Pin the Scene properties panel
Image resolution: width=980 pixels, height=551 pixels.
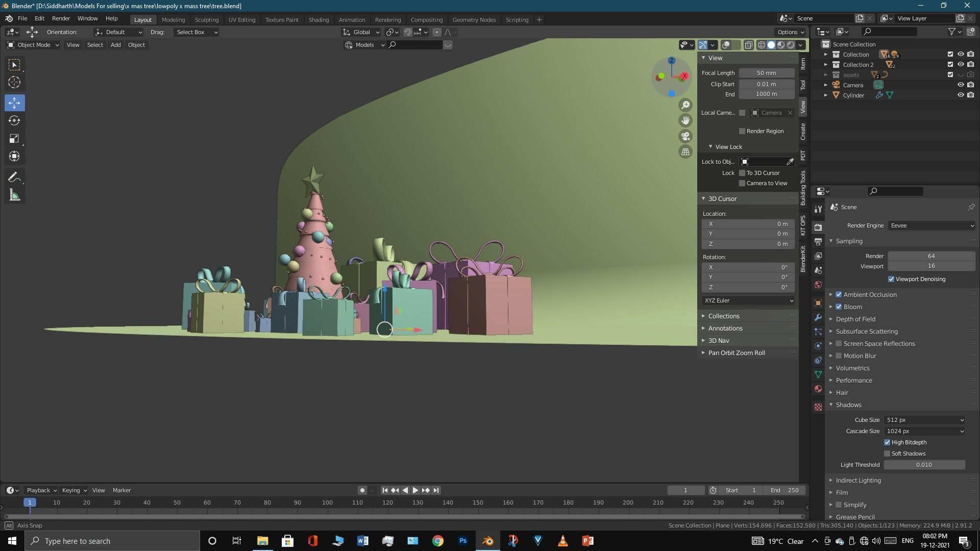pos(971,207)
